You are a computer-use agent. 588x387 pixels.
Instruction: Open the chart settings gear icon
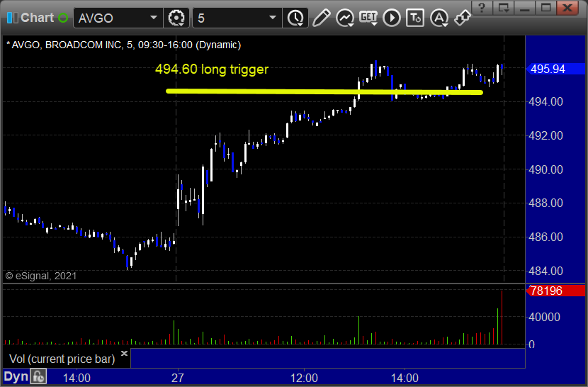click(176, 18)
